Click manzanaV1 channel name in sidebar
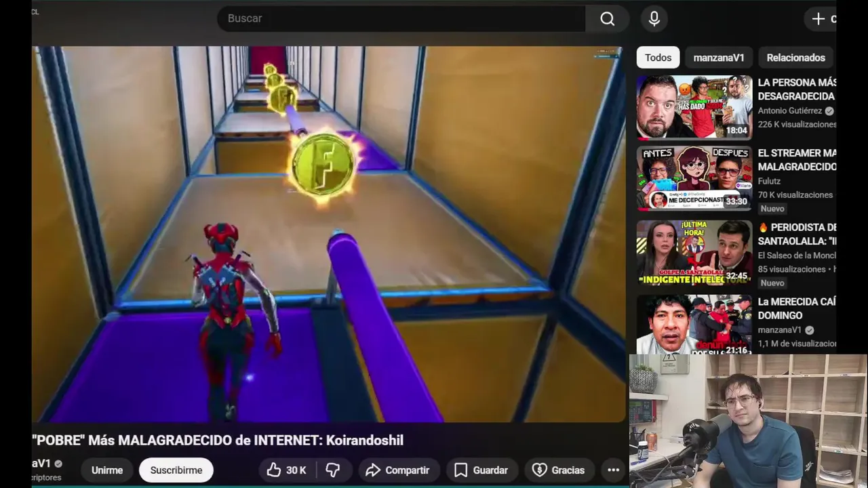Viewport: 868px width, 488px height. point(780,330)
